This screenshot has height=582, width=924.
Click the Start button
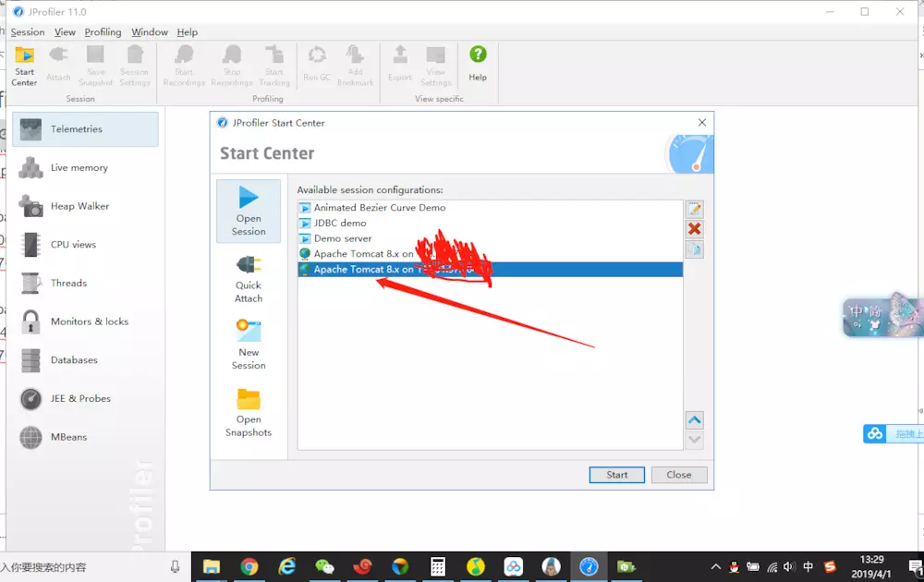617,475
